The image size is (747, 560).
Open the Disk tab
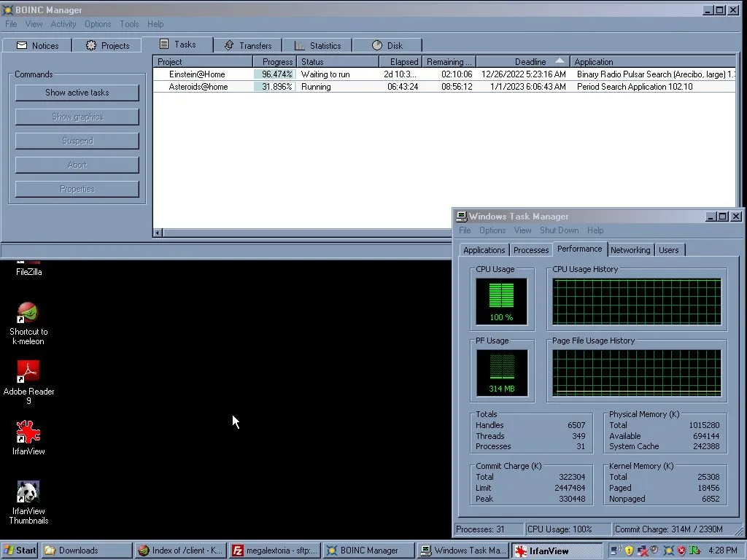tap(387, 46)
